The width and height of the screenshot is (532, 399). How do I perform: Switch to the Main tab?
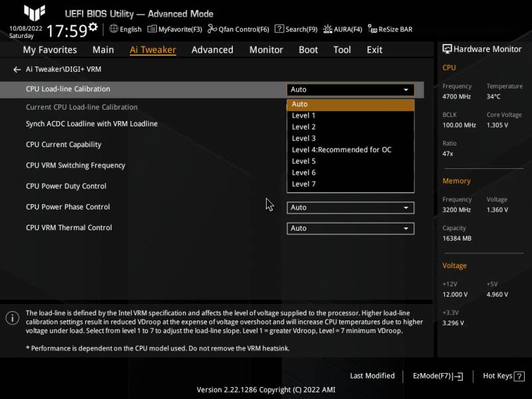coord(103,50)
